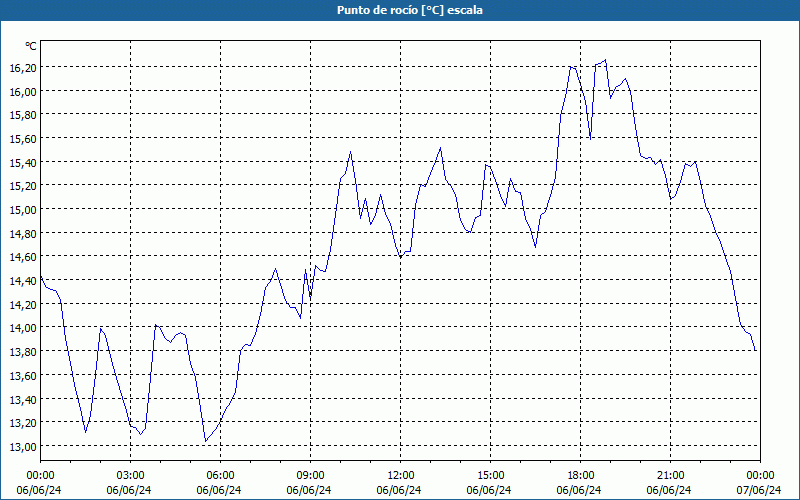
Task: Click the 14,60 y-axis value
Action: [x=23, y=257]
